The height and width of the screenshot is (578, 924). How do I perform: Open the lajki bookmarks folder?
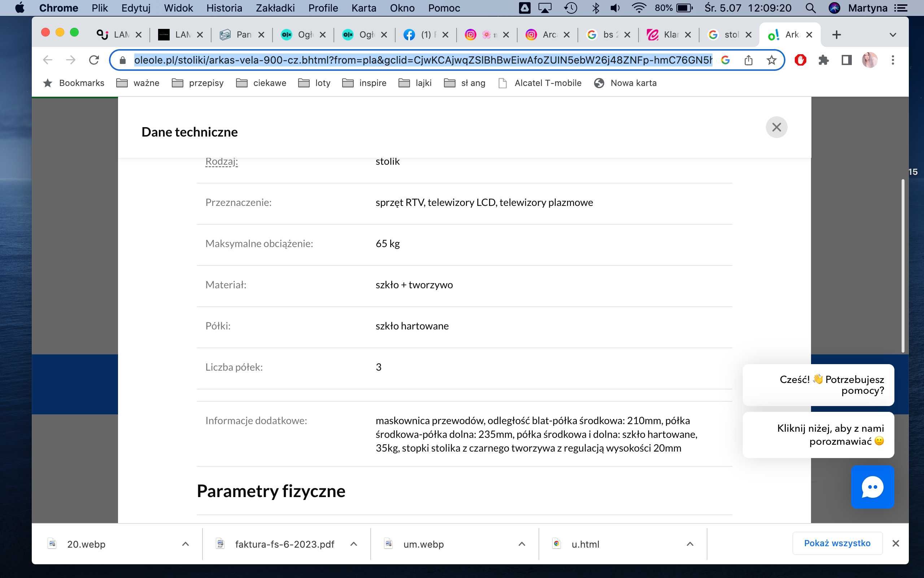point(415,83)
